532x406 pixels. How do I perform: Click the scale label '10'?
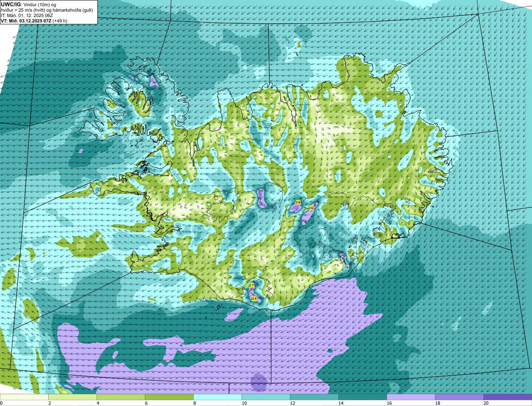point(244,403)
